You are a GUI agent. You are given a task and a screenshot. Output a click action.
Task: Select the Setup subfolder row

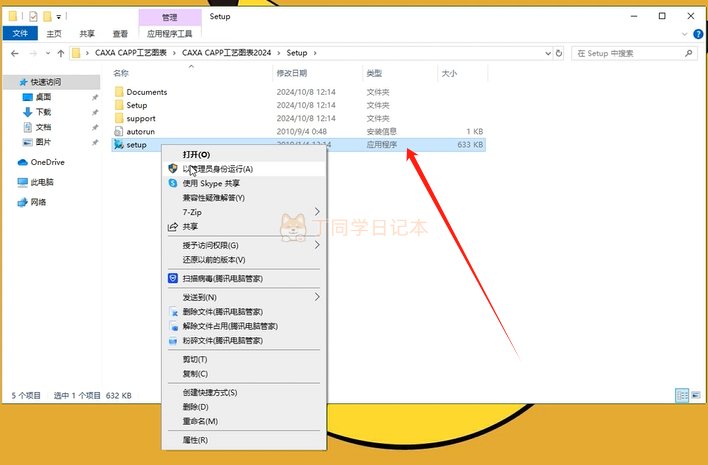298,105
